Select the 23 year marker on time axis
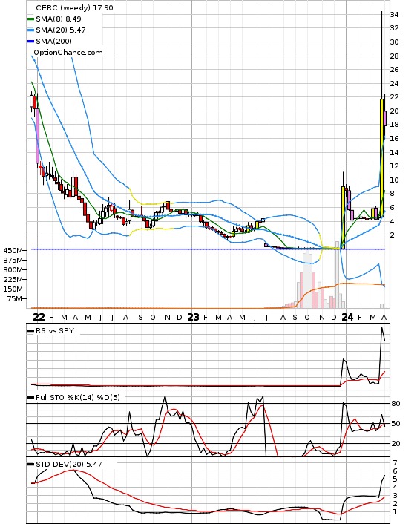The width and height of the screenshot is (420, 524). (193, 317)
